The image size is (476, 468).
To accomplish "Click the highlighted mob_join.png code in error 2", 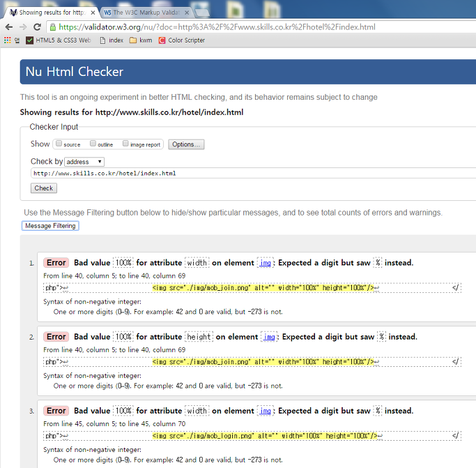I will point(263,362).
